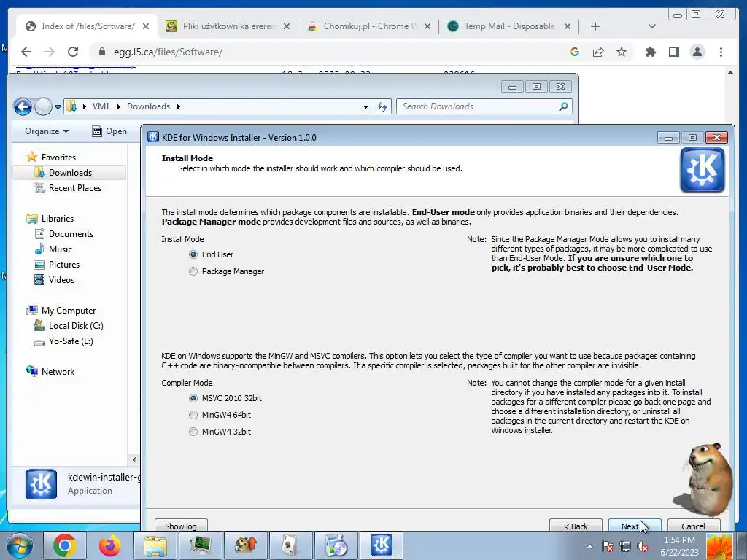Screen dimensions: 747x560
Task: Bookmark this page with the star icon
Action: 622,52
